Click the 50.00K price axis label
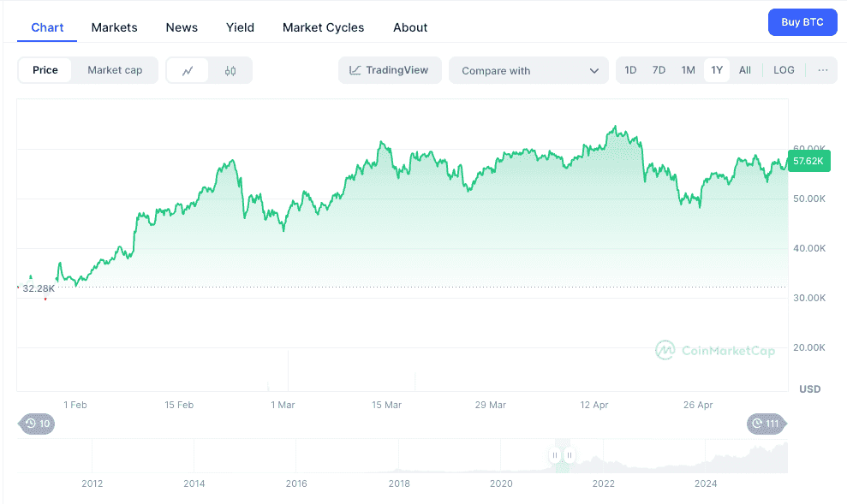 click(x=809, y=199)
